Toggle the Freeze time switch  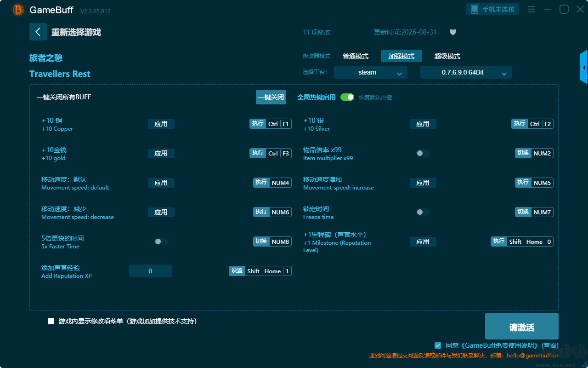(x=423, y=212)
